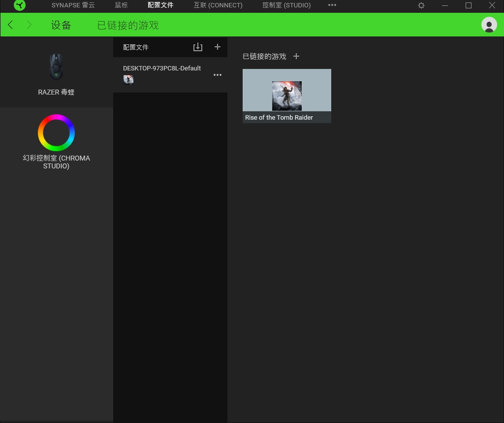504x423 pixels.
Task: Open the SYNAPSE 雷云 tab
Action: [x=73, y=5]
